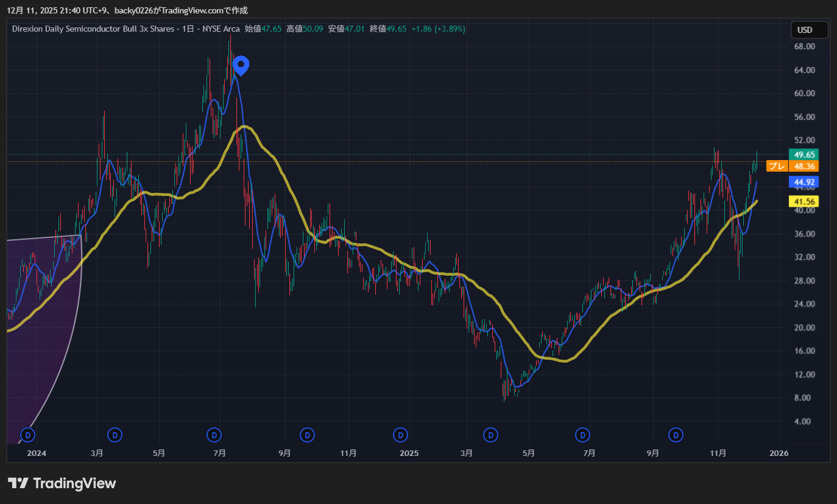Click the second dividend D marker from the left
Image resolution: width=837 pixels, height=504 pixels.
[x=115, y=435]
